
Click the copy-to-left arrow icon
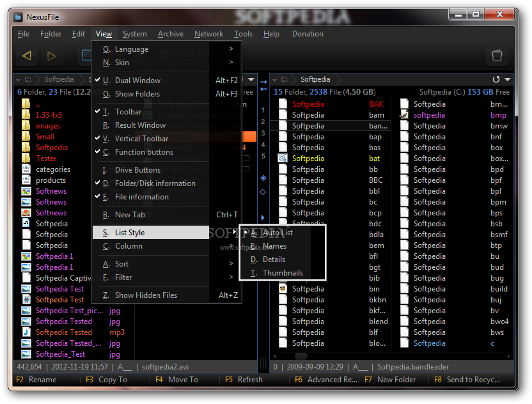click(263, 89)
